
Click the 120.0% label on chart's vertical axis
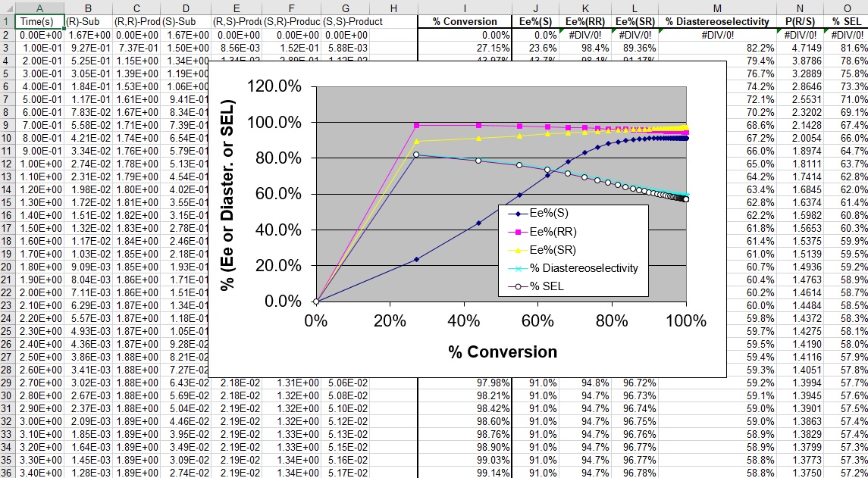274,87
